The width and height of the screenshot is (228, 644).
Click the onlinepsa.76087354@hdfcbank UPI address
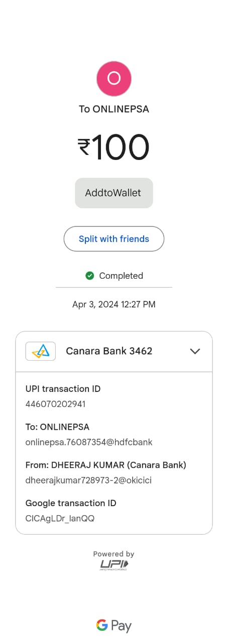click(x=89, y=442)
